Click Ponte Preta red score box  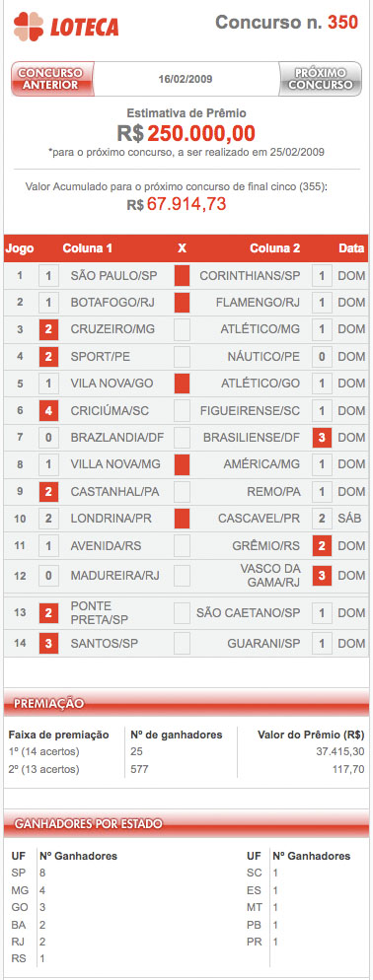[48, 613]
